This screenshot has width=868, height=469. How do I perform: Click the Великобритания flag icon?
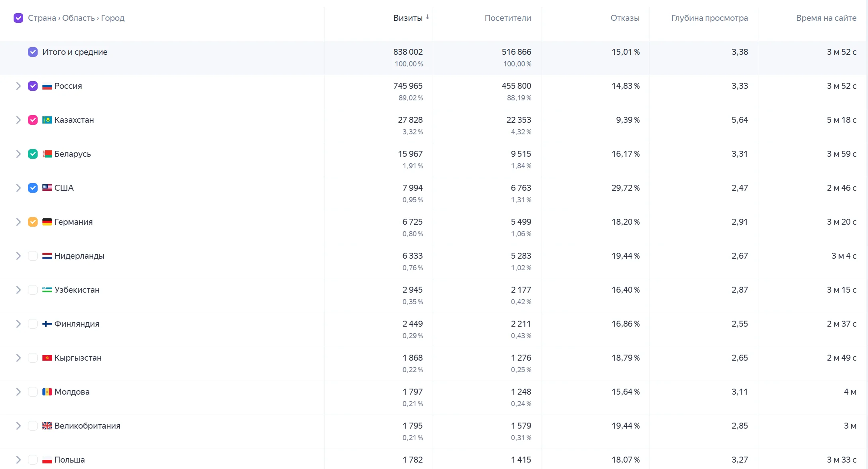click(47, 426)
